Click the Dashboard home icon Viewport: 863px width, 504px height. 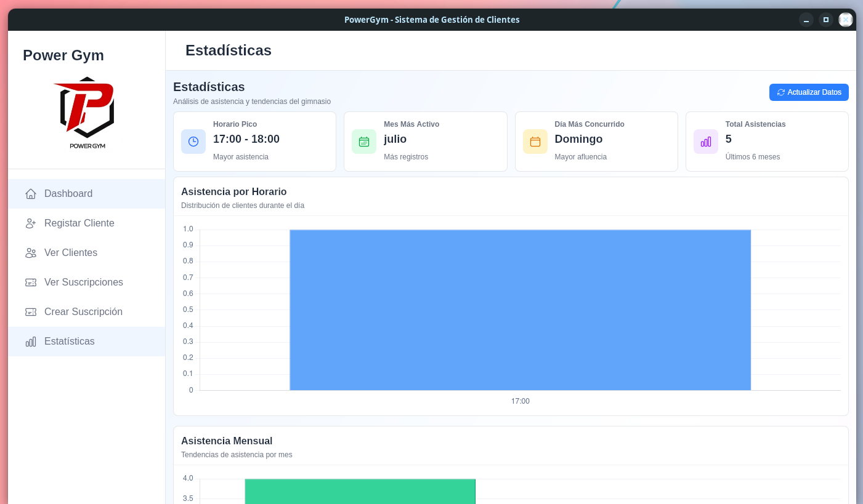point(31,194)
